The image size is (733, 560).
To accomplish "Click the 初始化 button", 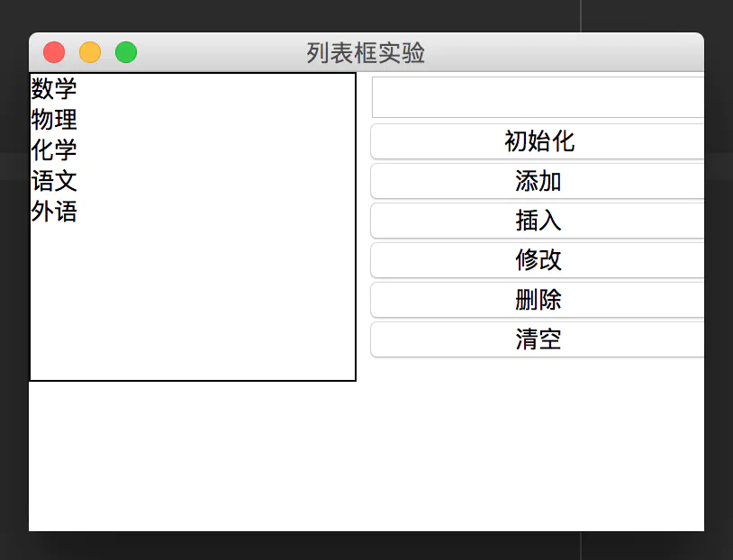I will click(x=538, y=141).
